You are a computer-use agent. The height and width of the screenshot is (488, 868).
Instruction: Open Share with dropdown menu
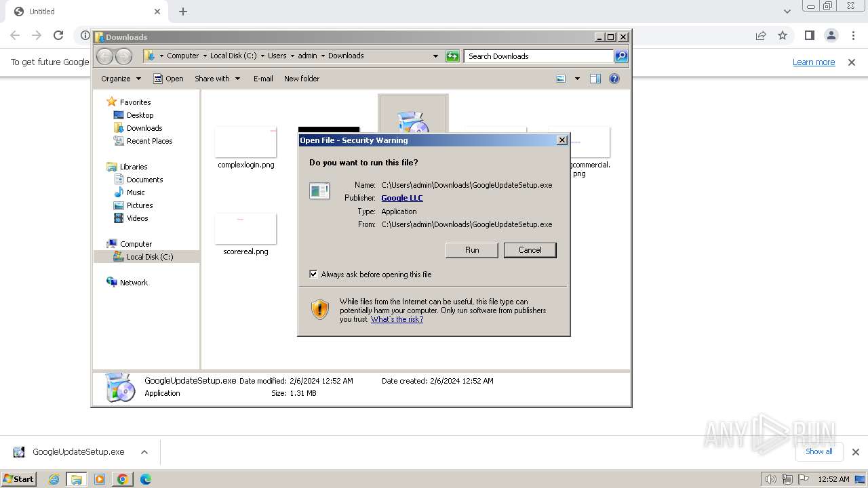click(217, 79)
